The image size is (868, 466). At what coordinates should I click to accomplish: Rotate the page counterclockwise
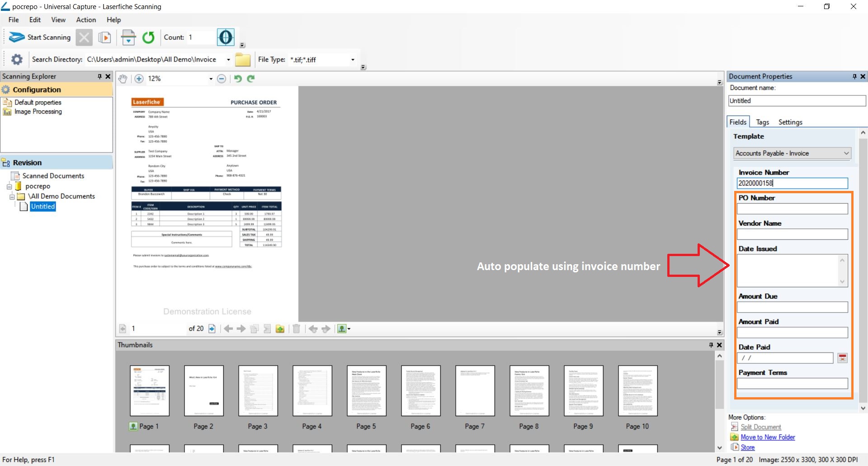[x=238, y=79]
